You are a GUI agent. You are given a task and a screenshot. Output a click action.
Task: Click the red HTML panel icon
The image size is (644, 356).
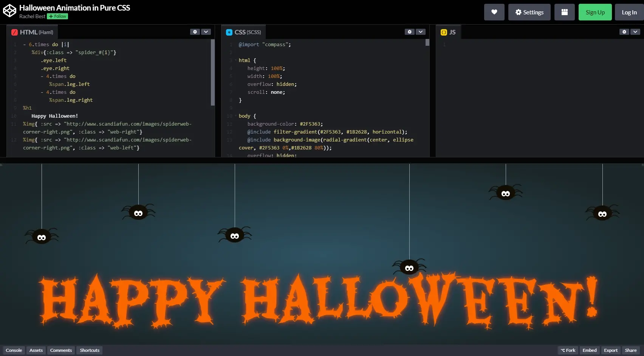pyautogui.click(x=14, y=32)
